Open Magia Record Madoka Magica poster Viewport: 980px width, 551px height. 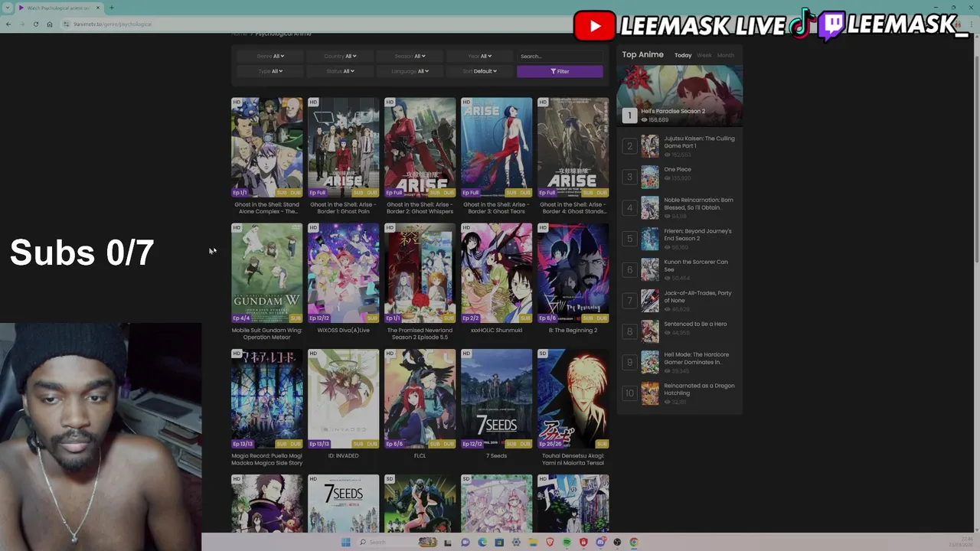pos(267,399)
